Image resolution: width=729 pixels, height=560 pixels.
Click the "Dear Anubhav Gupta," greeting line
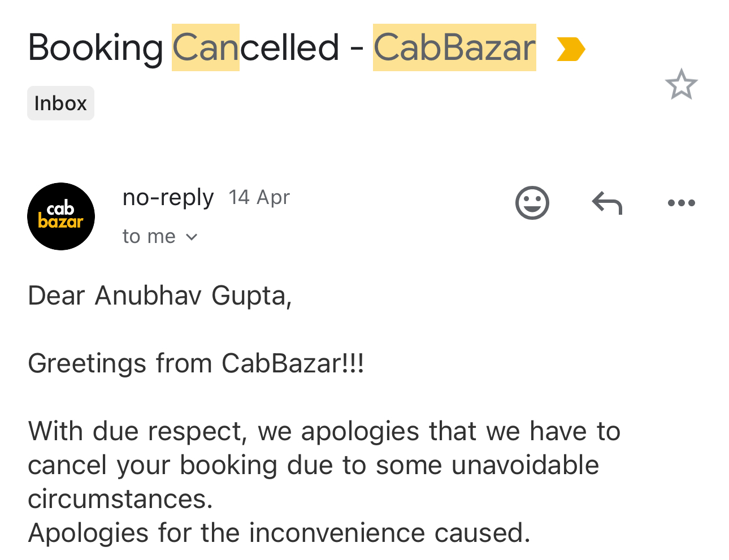[160, 296]
